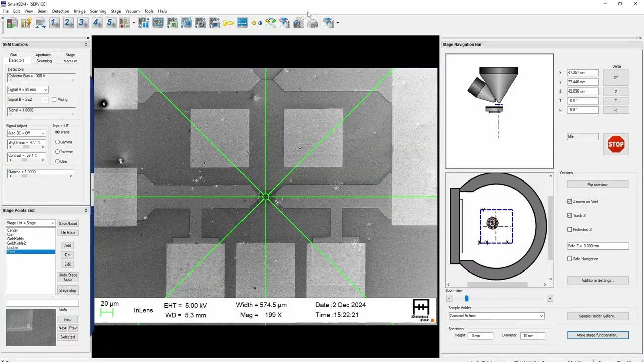Click the Flip sideview button
This screenshot has width=644, height=362.
[597, 185]
